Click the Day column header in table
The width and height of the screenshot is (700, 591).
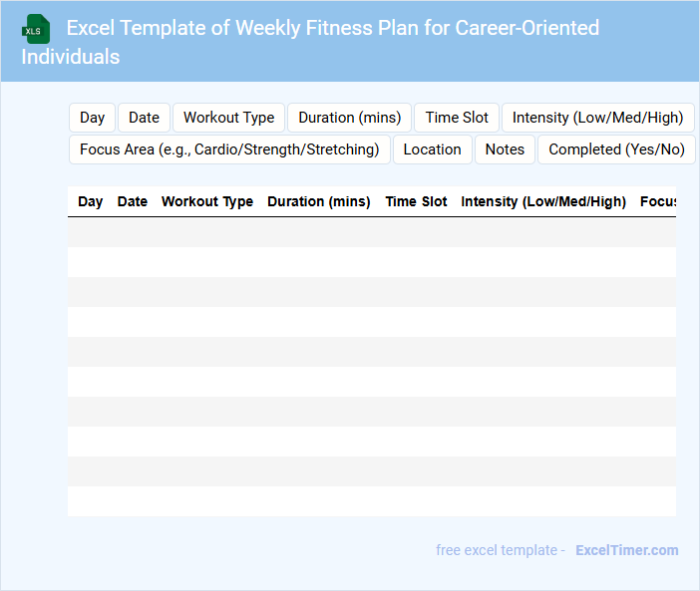(x=91, y=201)
